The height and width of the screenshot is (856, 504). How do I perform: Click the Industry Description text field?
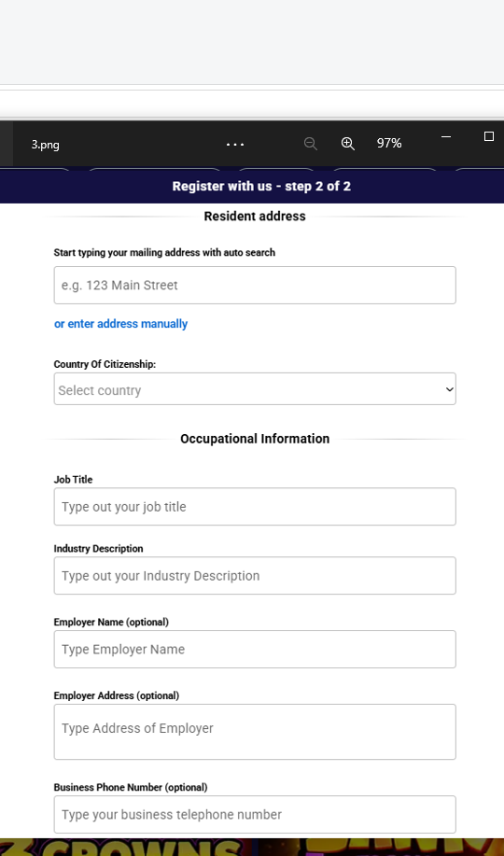coord(255,575)
